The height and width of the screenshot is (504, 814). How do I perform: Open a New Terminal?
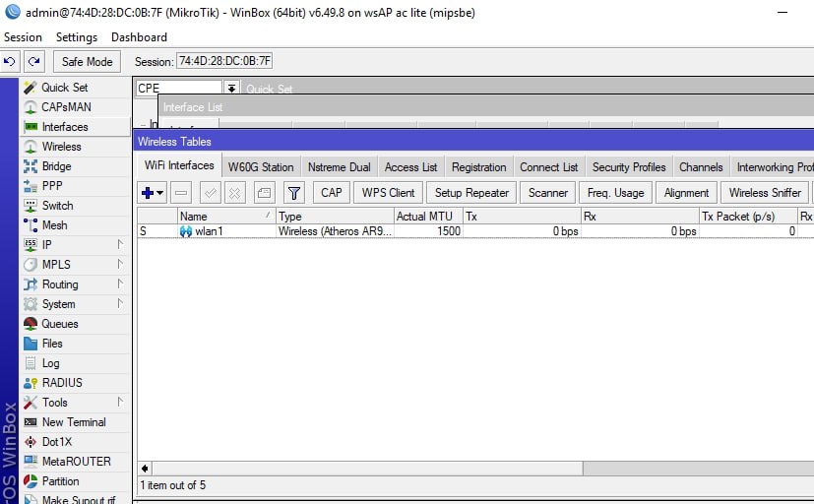tap(75, 422)
